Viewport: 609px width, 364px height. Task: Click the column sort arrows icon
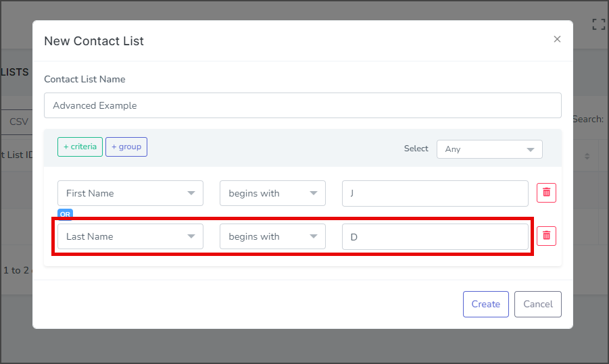[x=587, y=157]
